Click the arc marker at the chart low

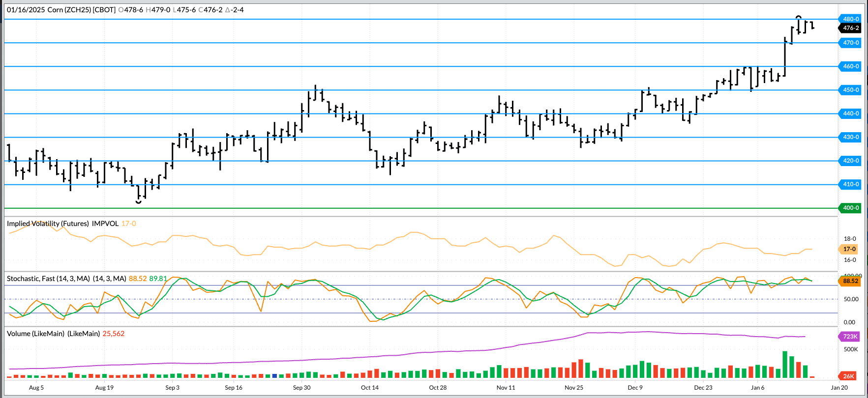139,202
